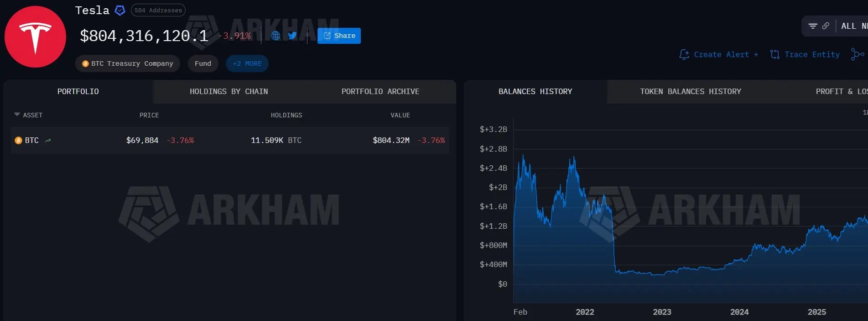The image size is (868, 321).
Task: Sort by the Asset column filter icon
Action: pyautogui.click(x=17, y=115)
